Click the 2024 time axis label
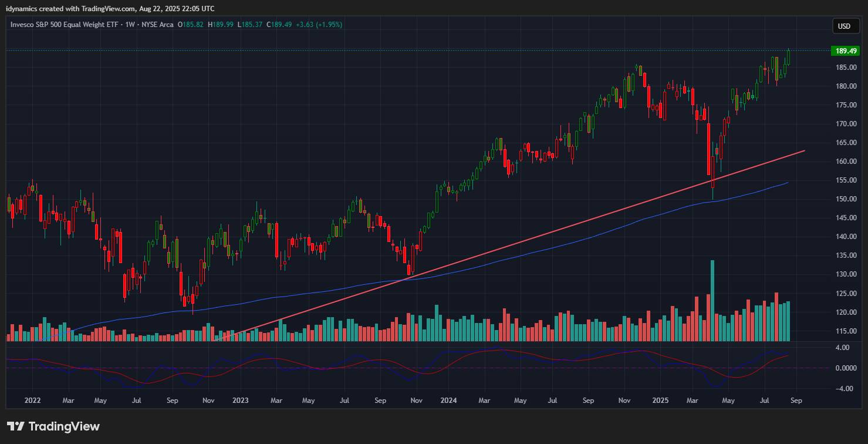Viewport: 868px width, 444px height. [x=448, y=401]
